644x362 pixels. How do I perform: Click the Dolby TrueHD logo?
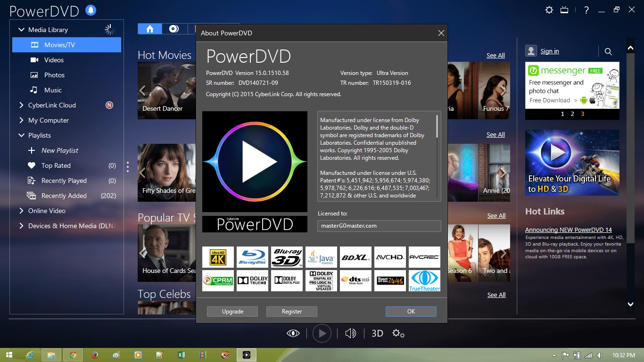[252, 280]
